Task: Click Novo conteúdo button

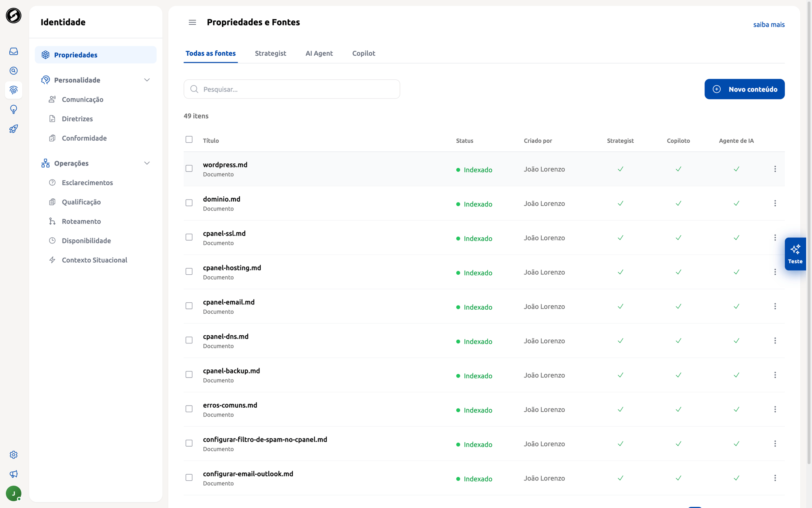Action: [745, 89]
